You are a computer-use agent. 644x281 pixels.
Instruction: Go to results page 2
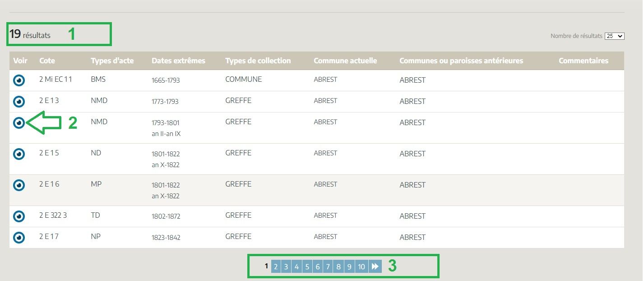[x=275, y=267]
